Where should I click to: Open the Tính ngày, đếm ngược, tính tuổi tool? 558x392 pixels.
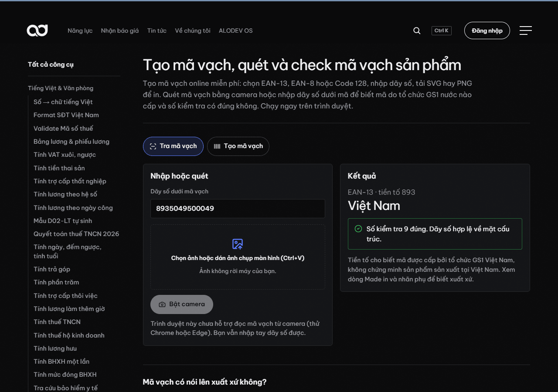[68, 251]
